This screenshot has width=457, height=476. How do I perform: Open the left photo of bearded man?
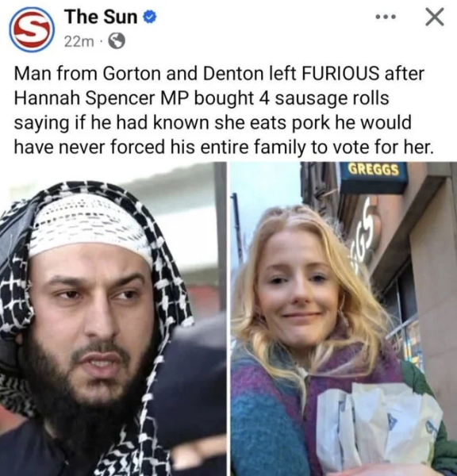[x=113, y=319]
